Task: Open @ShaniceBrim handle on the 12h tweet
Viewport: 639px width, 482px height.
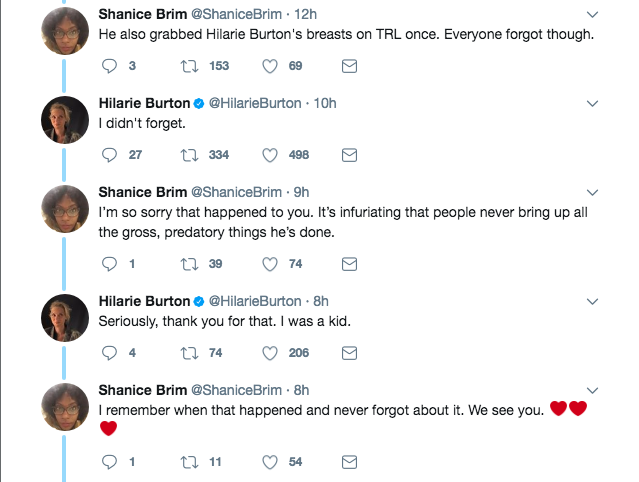Action: tap(236, 14)
